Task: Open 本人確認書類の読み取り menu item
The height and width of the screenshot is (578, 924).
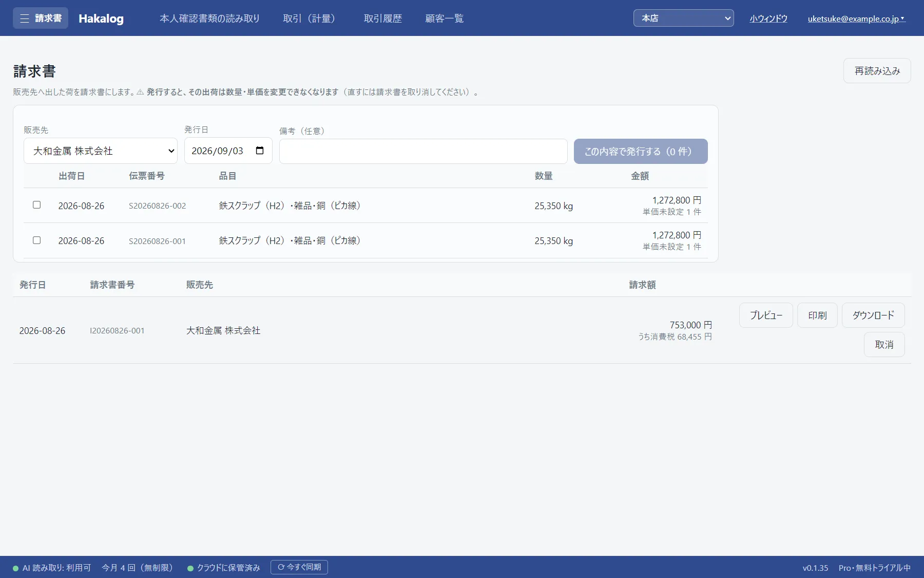Action: 209,18
